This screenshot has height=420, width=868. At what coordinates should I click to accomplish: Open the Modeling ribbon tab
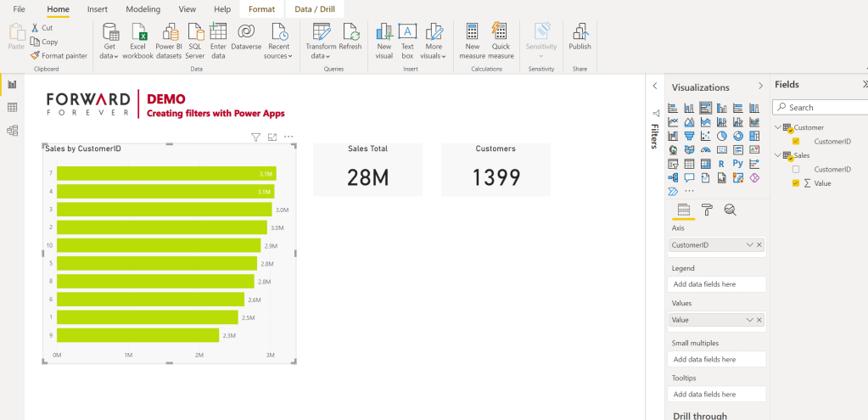pos(143,8)
